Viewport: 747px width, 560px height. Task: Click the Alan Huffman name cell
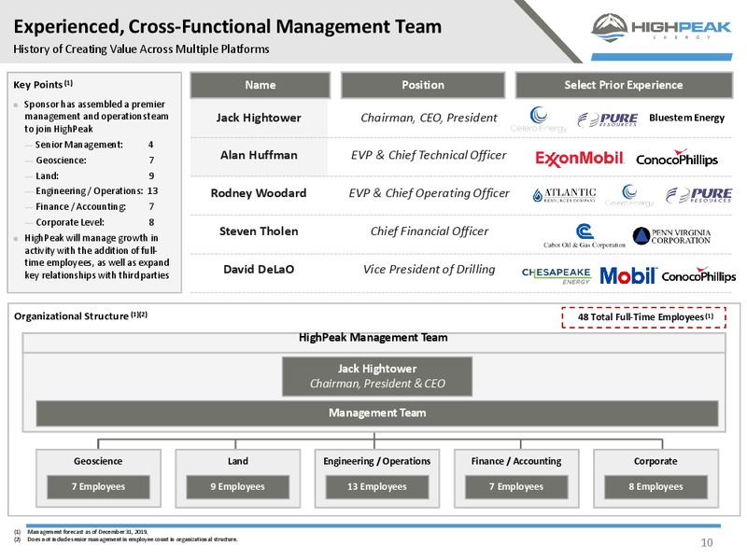[259, 155]
